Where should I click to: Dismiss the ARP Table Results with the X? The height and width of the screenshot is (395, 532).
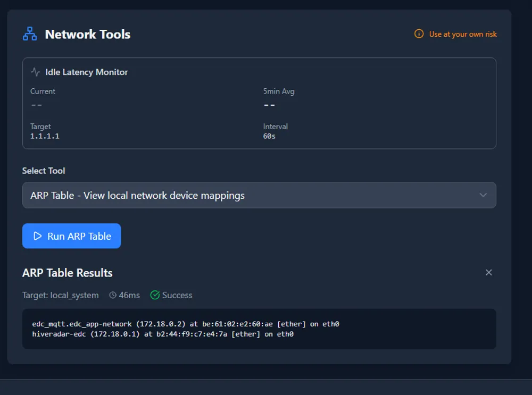pyautogui.click(x=488, y=272)
